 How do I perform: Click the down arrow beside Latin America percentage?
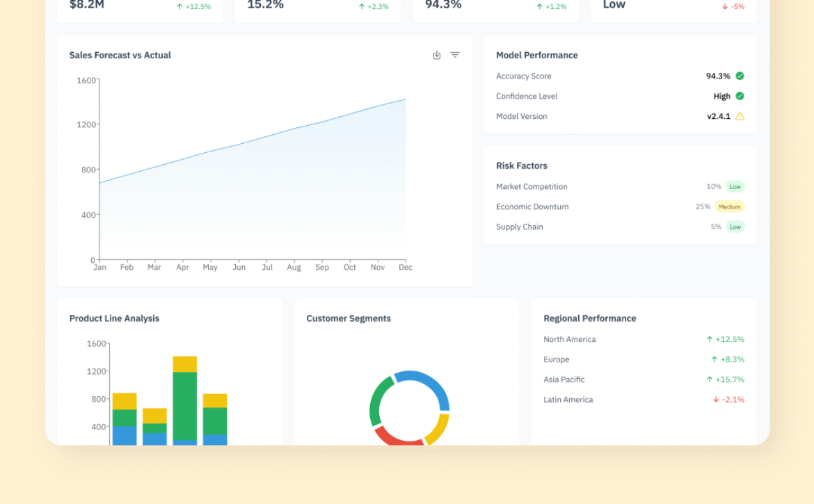tap(715, 400)
